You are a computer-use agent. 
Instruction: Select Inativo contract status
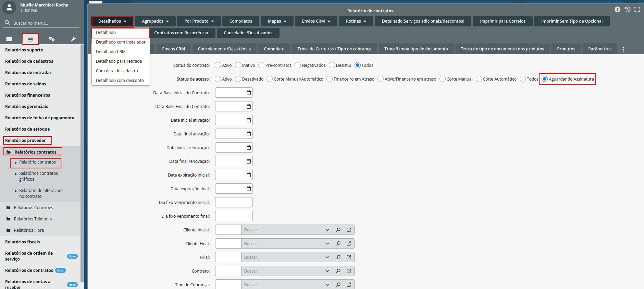pos(238,65)
